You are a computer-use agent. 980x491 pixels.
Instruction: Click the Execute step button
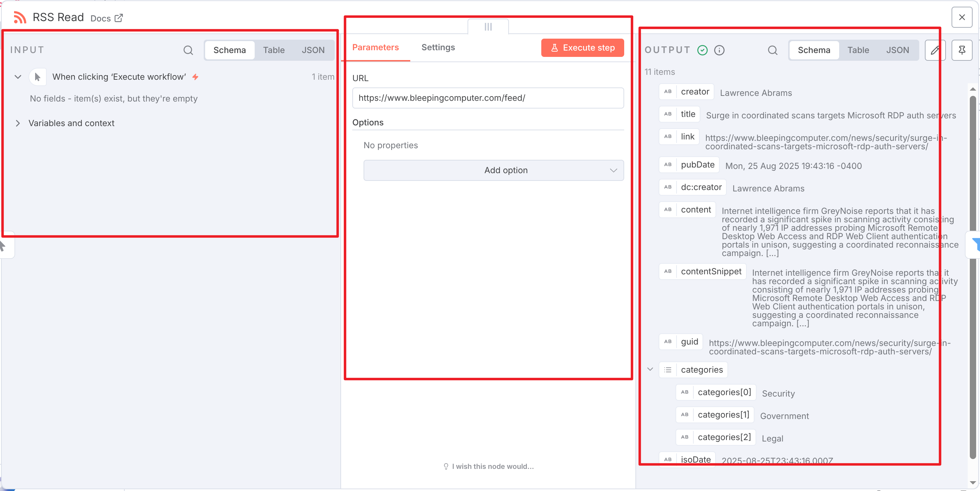[582, 48]
